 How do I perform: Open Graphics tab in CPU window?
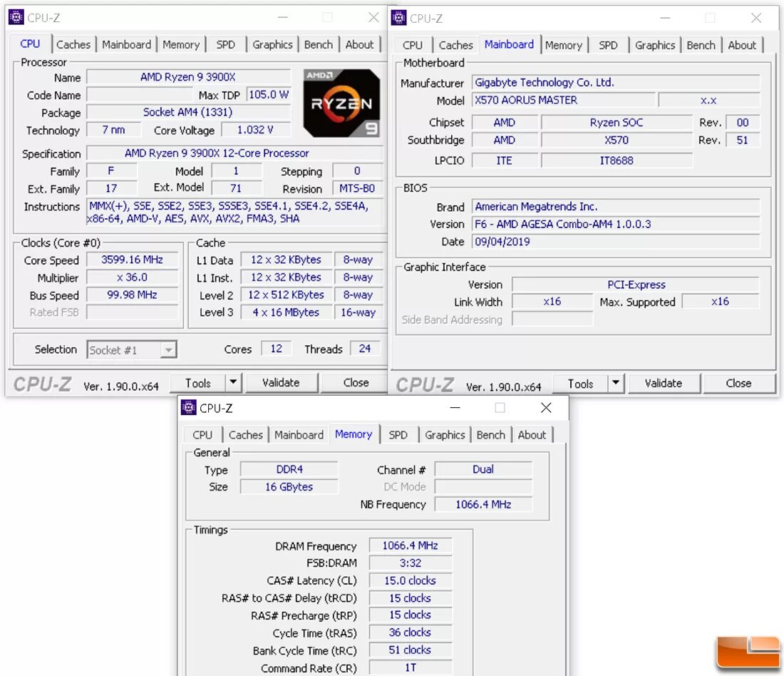[272, 44]
